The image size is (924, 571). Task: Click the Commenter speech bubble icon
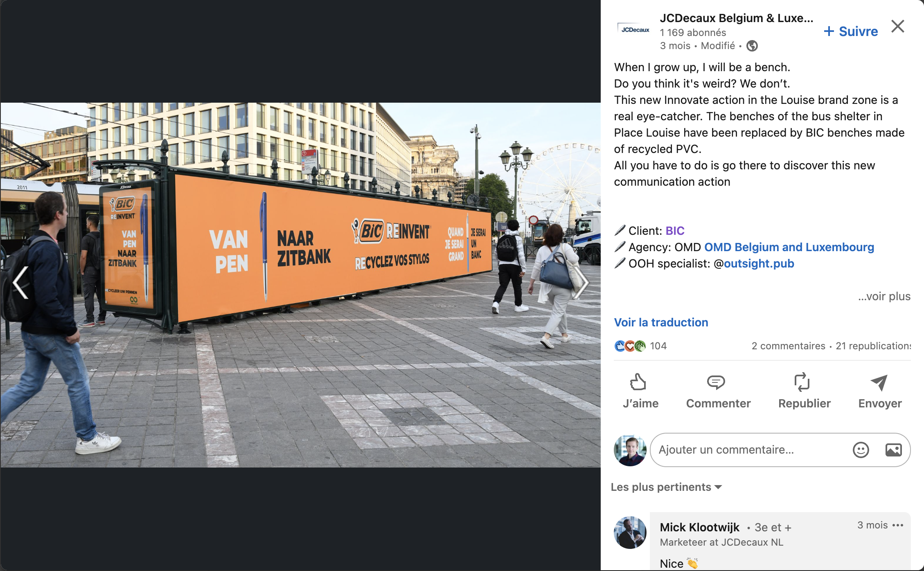pos(716,382)
